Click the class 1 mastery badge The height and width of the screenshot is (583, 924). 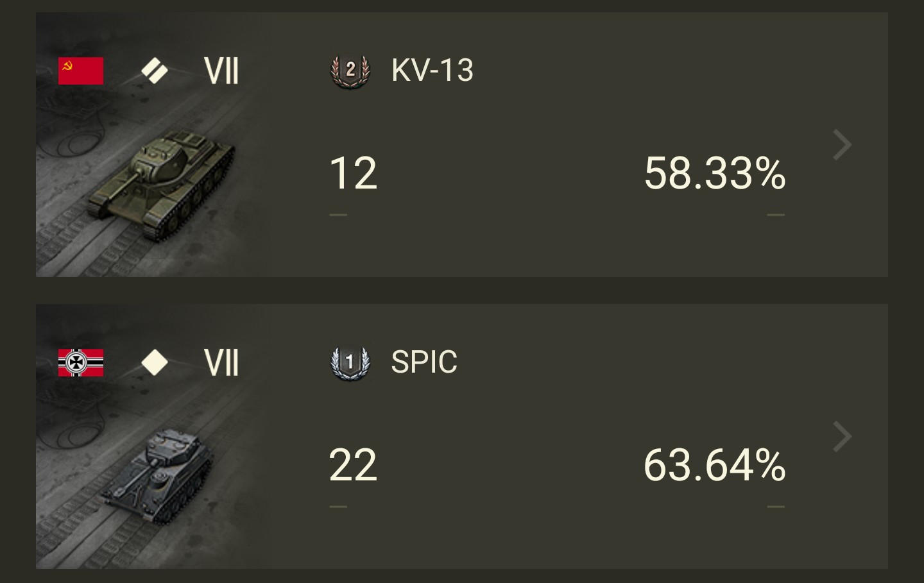point(350,362)
